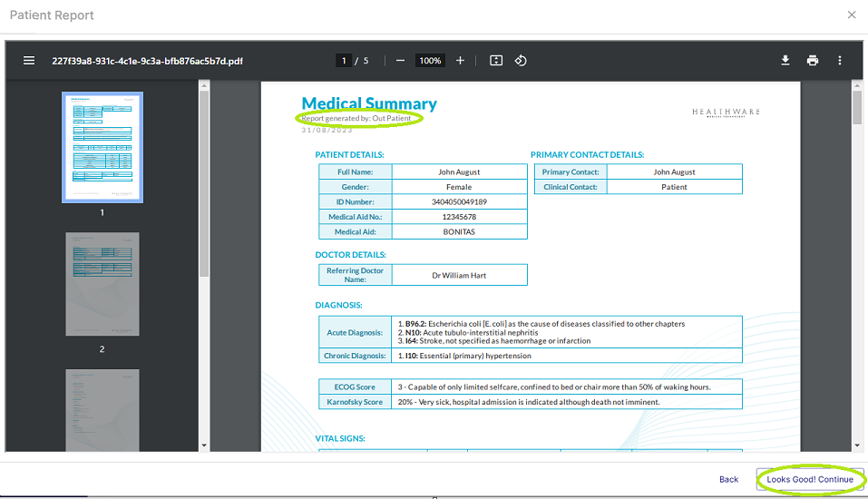Click the zoom out minus icon
Screen dimensions: 868x499
click(400, 61)
